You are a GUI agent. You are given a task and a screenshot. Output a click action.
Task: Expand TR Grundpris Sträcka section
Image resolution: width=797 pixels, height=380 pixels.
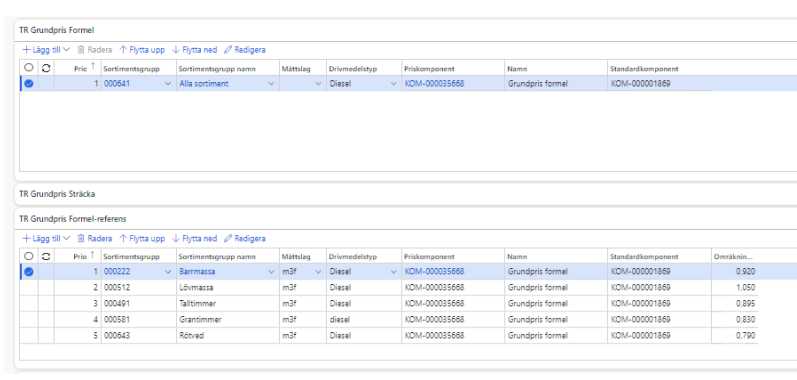click(x=57, y=194)
